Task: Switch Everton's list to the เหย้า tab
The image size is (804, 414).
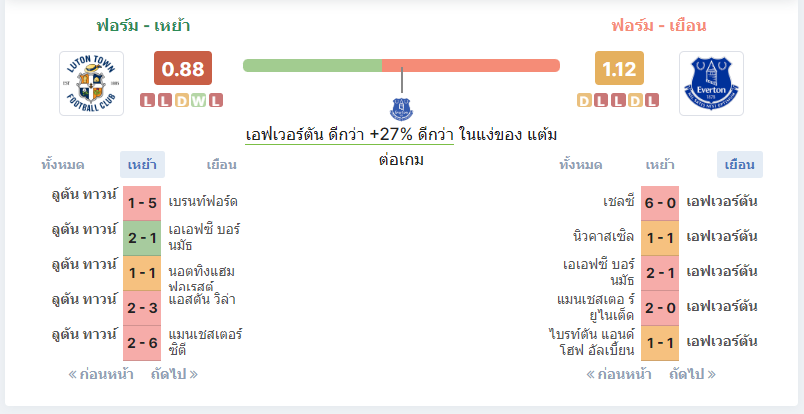Action: (x=660, y=165)
